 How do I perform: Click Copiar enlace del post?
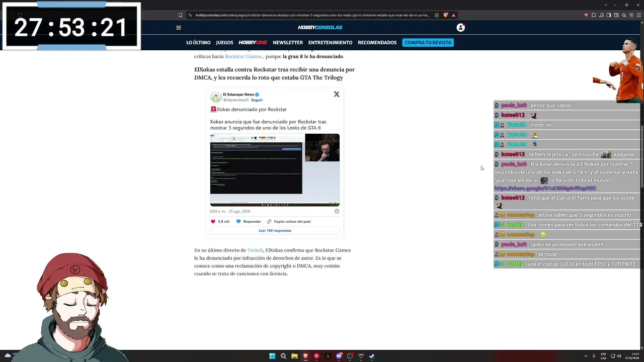289,221
